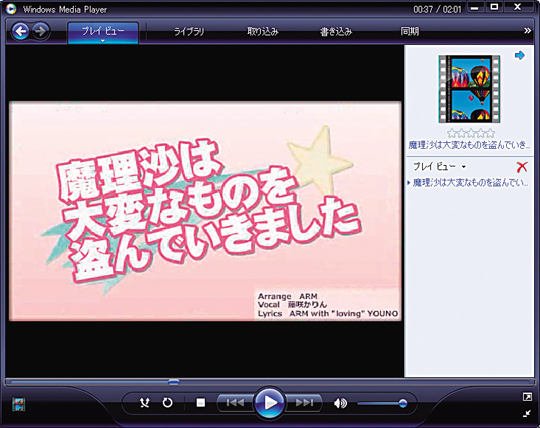This screenshot has width=540, height=428.
Task: Clear the list pane with the red X
Action: (522, 167)
